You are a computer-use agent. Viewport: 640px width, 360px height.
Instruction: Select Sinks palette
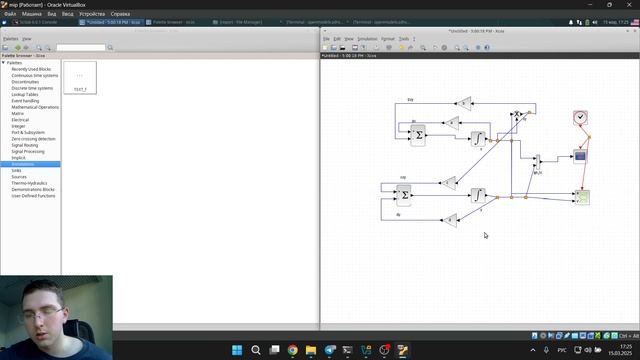click(16, 171)
